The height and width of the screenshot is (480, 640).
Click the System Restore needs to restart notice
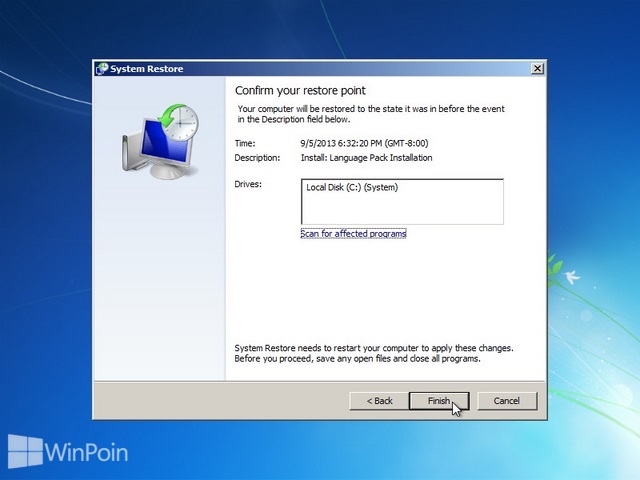(x=374, y=353)
